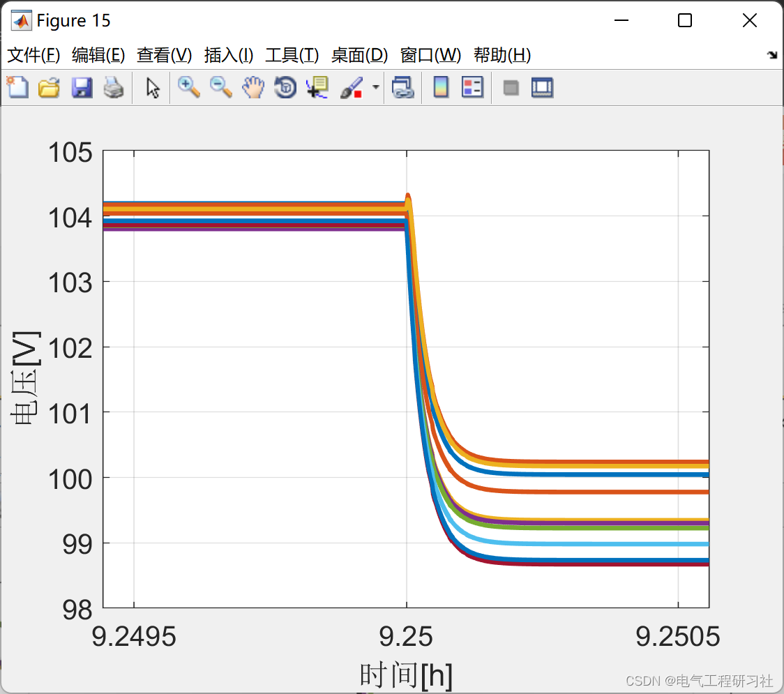Open the 工具(T) menu

click(x=292, y=55)
